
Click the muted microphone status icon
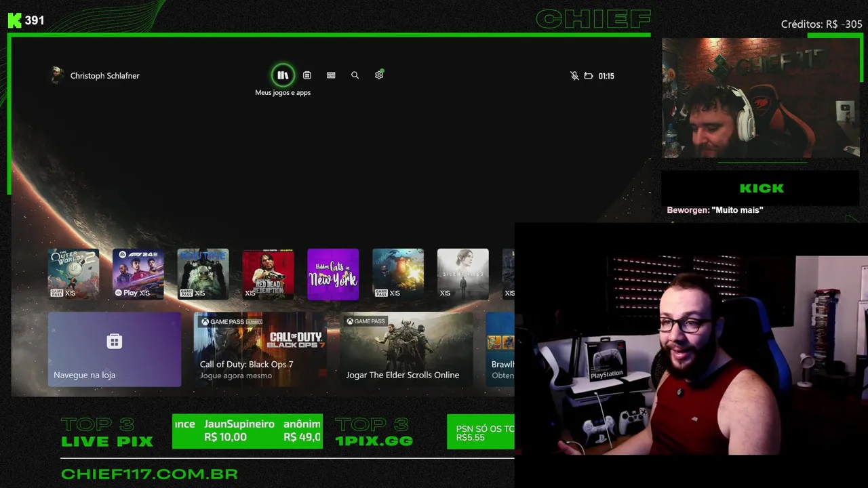click(574, 76)
